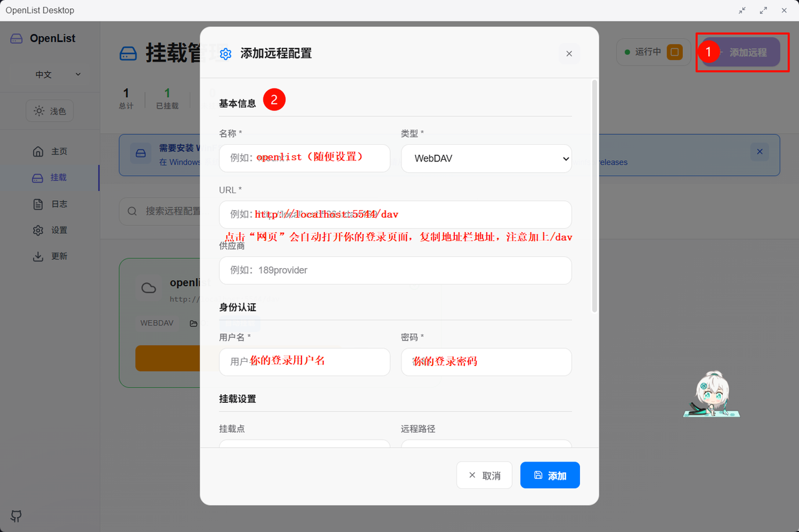Click the blue 添加 button
Image resolution: width=799 pixels, height=532 pixels.
[550, 475]
